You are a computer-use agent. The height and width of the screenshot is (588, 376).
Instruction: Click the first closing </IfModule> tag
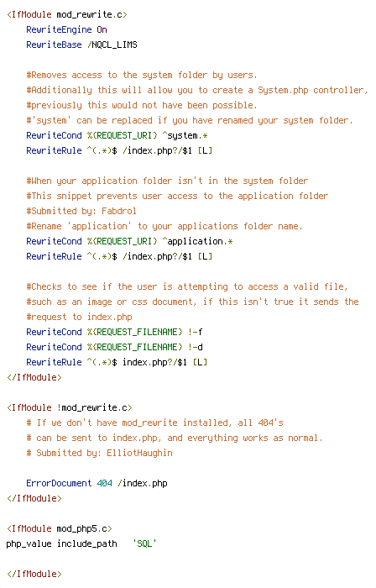(x=34, y=377)
